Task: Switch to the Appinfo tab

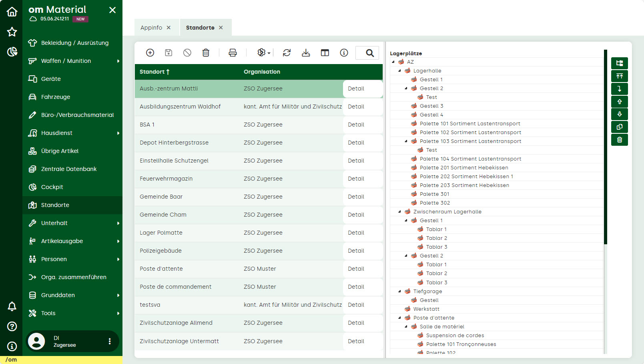Action: click(151, 28)
